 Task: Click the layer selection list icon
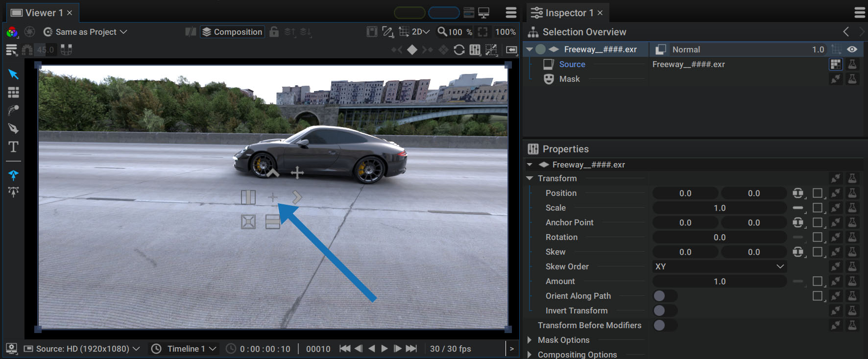tap(11, 49)
